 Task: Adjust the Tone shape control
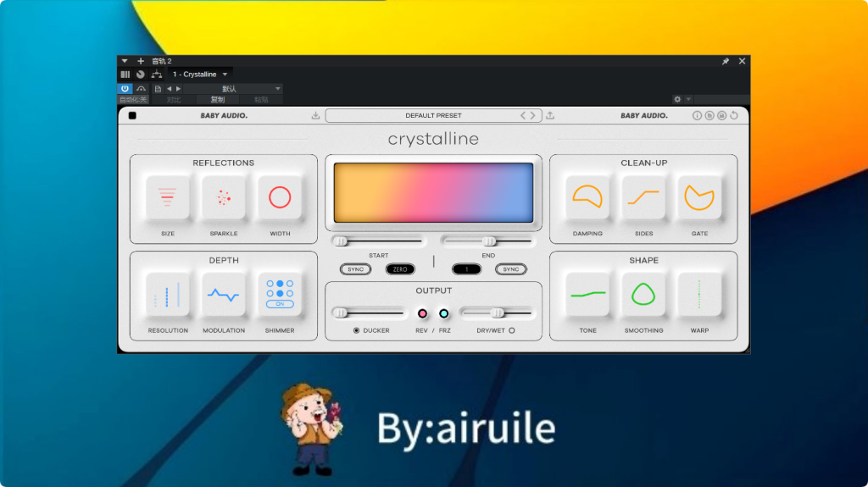pos(587,295)
